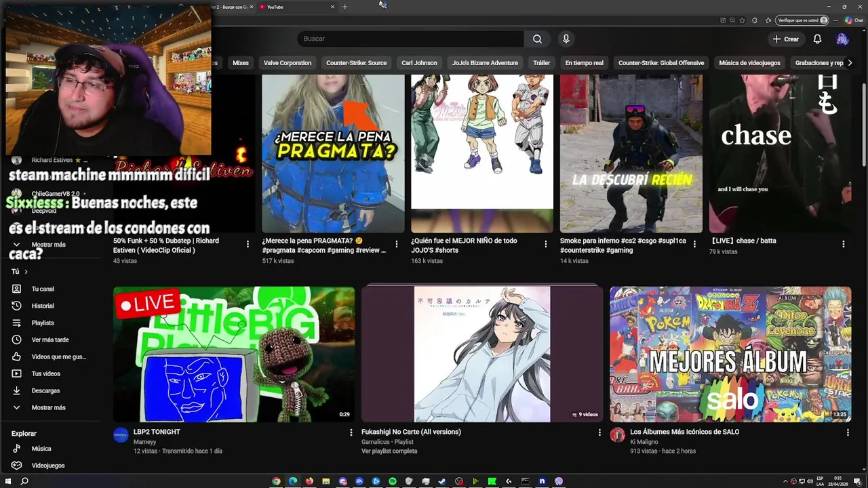
Task: Open the LA DESCUBRÍ RECIÉN smoke thumbnail
Action: pos(631,153)
